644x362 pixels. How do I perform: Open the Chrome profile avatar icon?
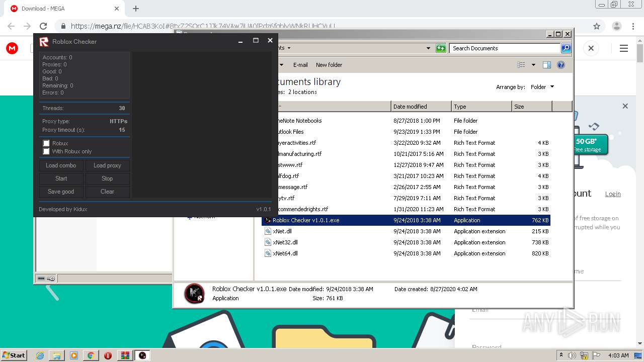616,26
